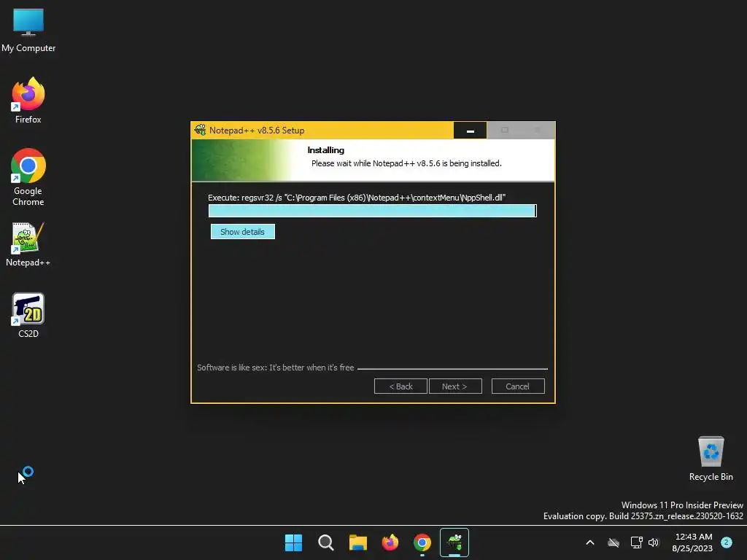Open taskbar Search
Screen dimensions: 747x560
point(326,542)
